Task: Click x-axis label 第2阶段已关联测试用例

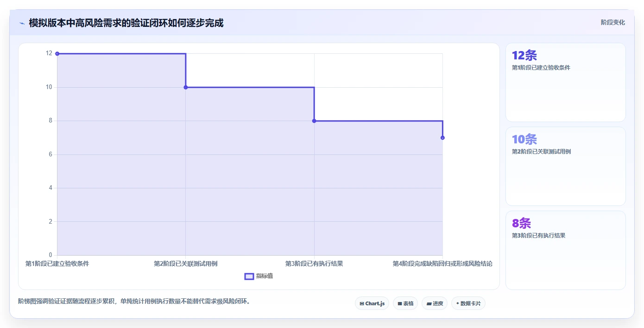Action: click(185, 264)
